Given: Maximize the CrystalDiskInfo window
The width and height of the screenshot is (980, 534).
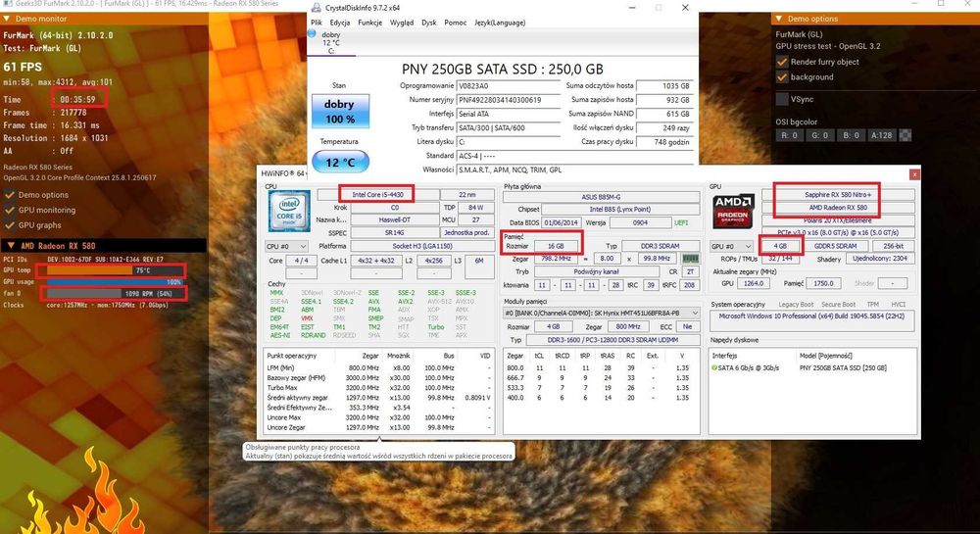Looking at the screenshot, I should (659, 8).
